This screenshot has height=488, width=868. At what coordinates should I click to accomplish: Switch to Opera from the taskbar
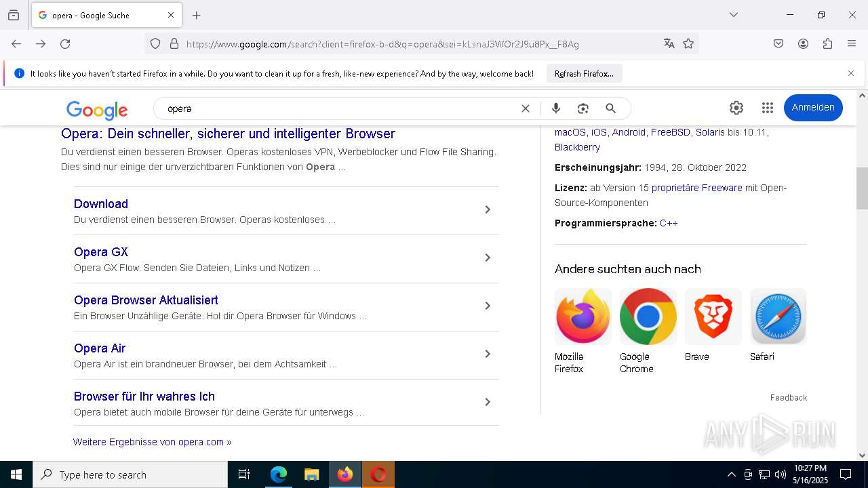(378, 474)
